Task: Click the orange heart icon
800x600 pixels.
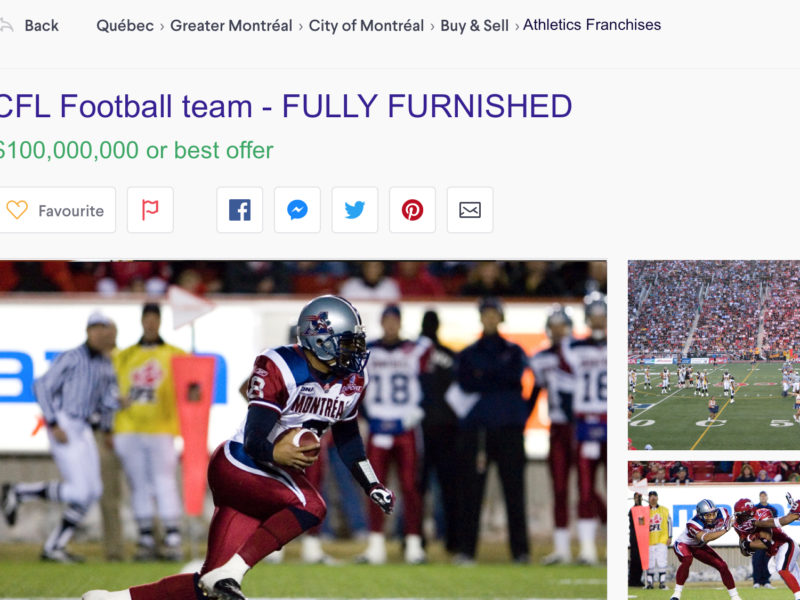Action: pos(17,210)
